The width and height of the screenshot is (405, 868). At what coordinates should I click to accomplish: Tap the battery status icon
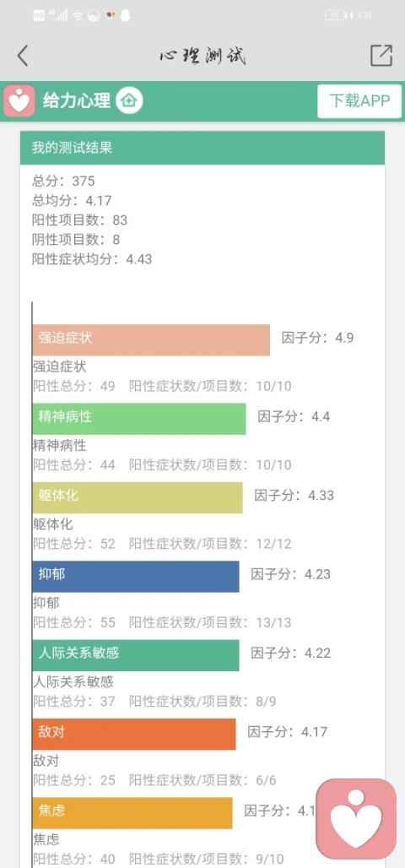pyautogui.click(x=333, y=15)
